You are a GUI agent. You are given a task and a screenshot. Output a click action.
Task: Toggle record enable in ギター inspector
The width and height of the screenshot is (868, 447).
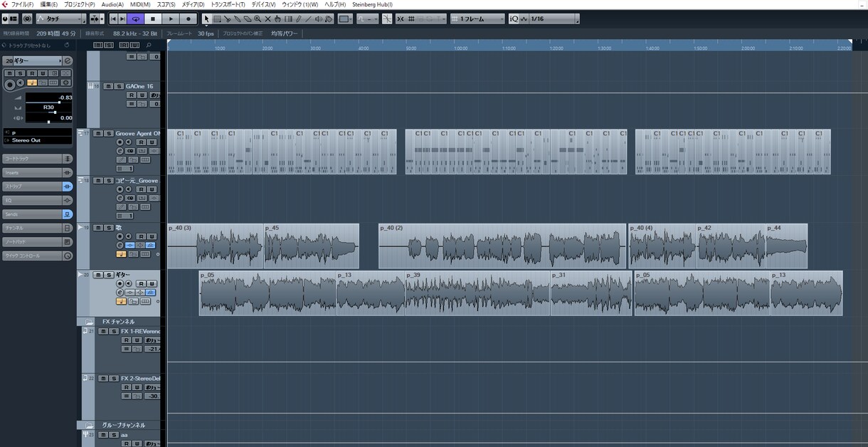tap(10, 85)
